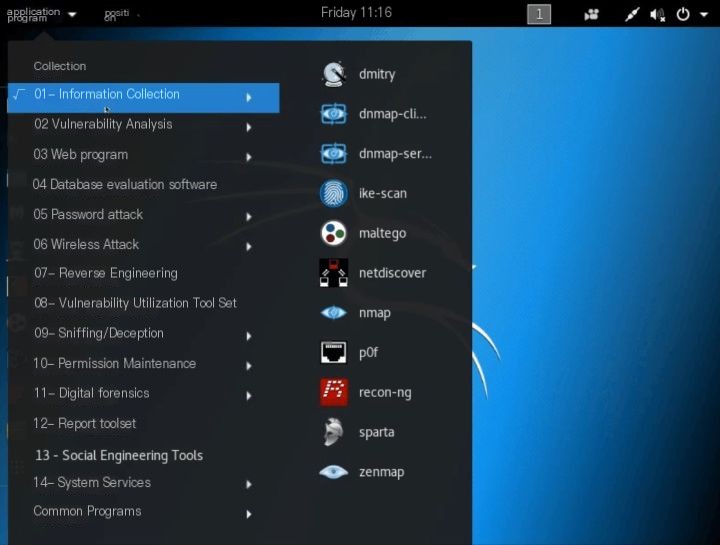Viewport: 720px width, 545px height.
Task: Open recon-ng via its red icon
Action: [334, 392]
